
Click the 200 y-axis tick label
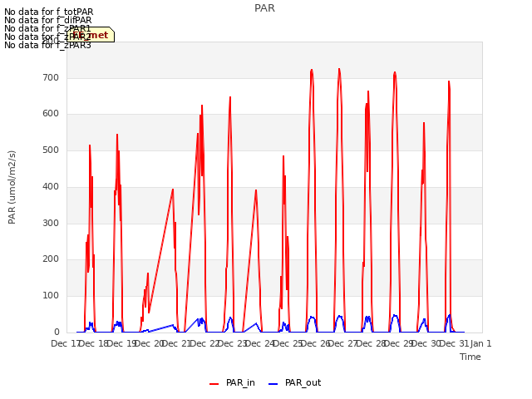pos(51,259)
